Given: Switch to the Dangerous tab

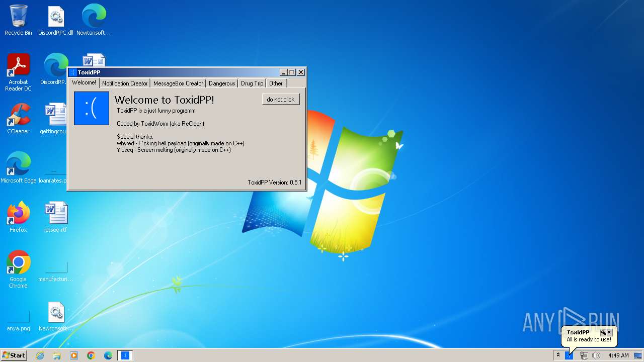Looking at the screenshot, I should (x=222, y=83).
